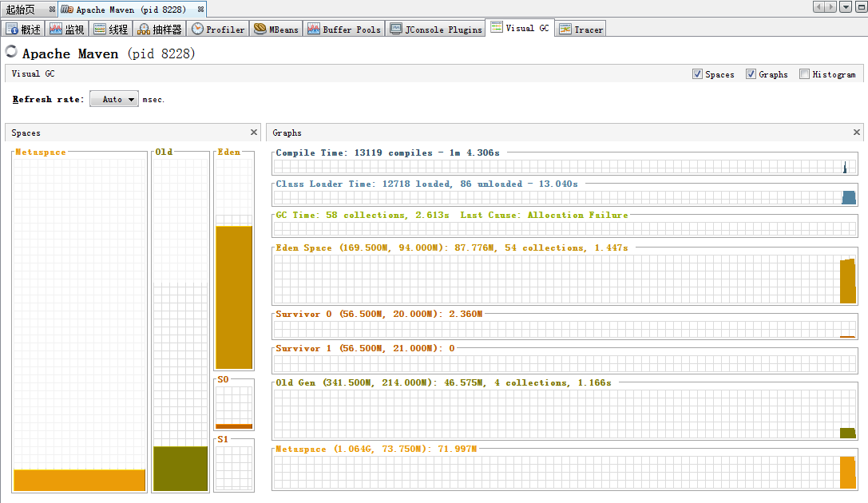
Task: Open the document list dropdown arrow
Action: tap(846, 7)
